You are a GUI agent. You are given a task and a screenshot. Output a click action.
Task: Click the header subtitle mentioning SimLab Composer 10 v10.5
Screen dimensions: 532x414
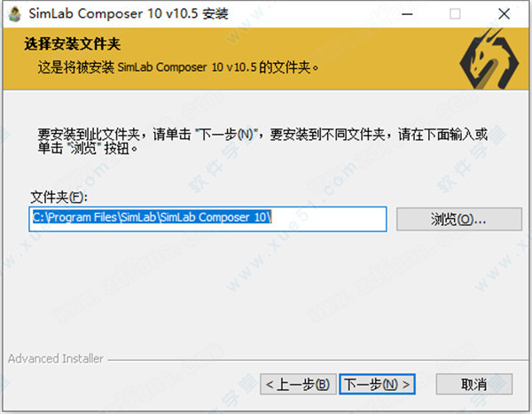tap(178, 66)
